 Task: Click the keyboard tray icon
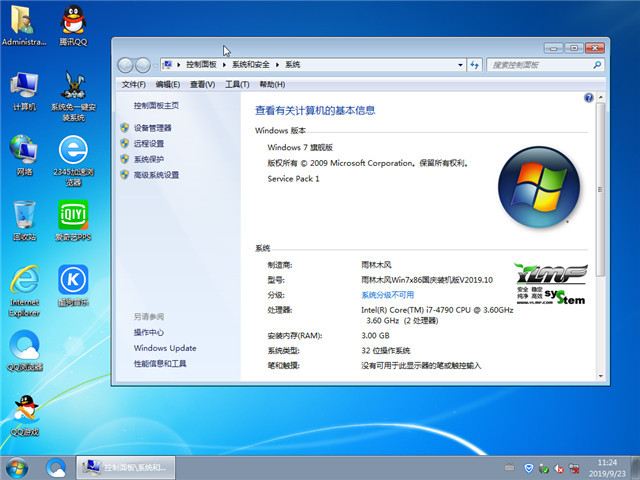click(509, 468)
